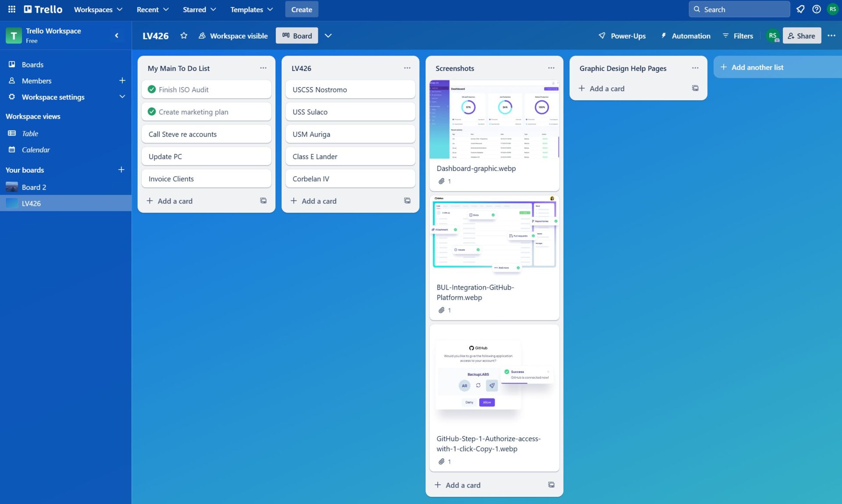This screenshot has height=504, width=842.
Task: Open the Workspaces dropdown menu
Action: [x=98, y=9]
